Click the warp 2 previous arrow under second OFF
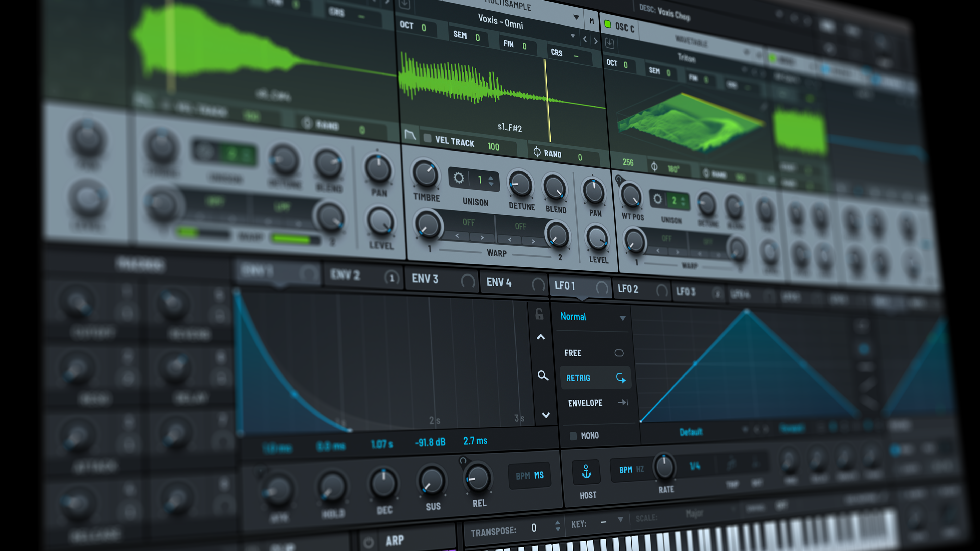The height and width of the screenshot is (551, 980). (x=509, y=240)
